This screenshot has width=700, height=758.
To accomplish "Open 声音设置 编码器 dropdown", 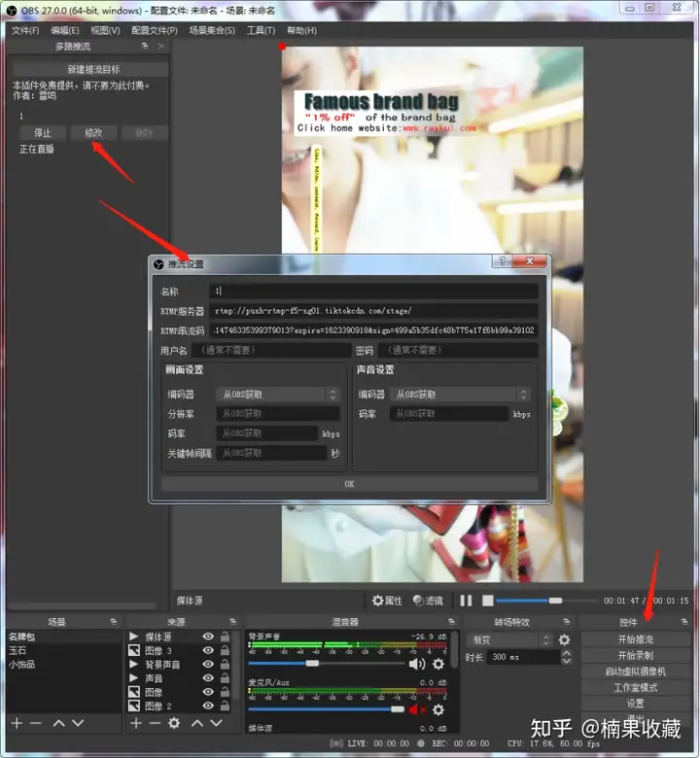I will point(461,395).
